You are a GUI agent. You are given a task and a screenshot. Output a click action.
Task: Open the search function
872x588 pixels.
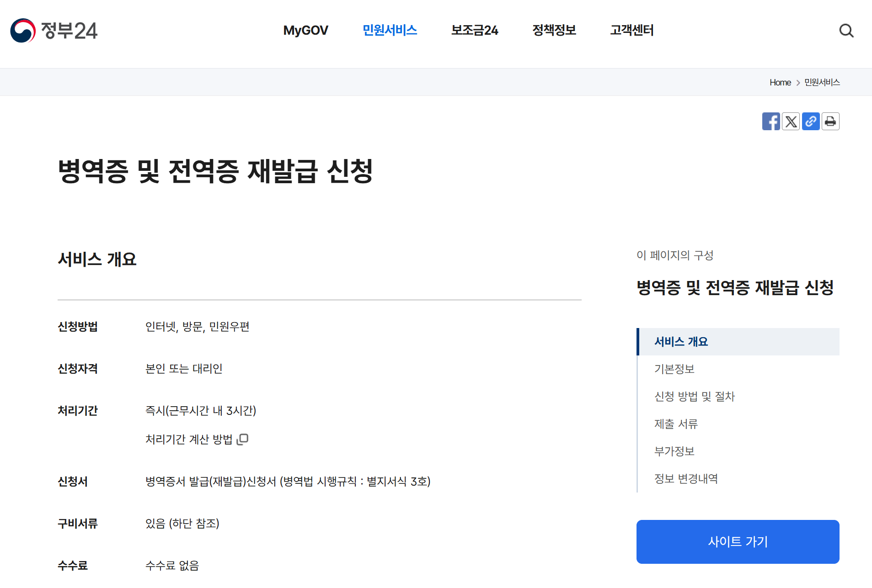[846, 31]
